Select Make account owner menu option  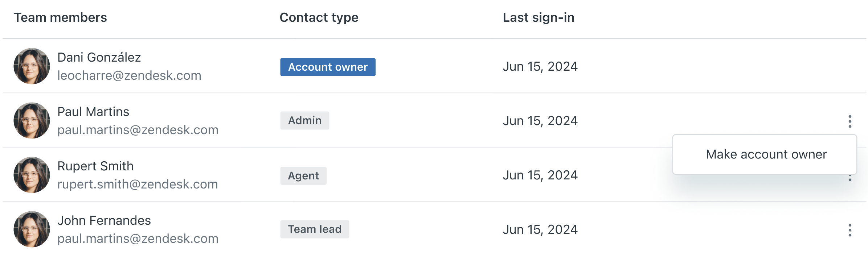click(766, 154)
